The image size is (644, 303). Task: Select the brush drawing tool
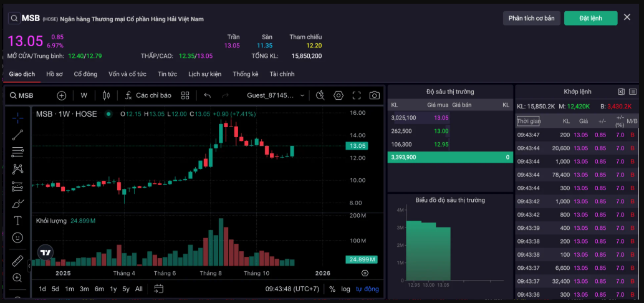tap(17, 203)
